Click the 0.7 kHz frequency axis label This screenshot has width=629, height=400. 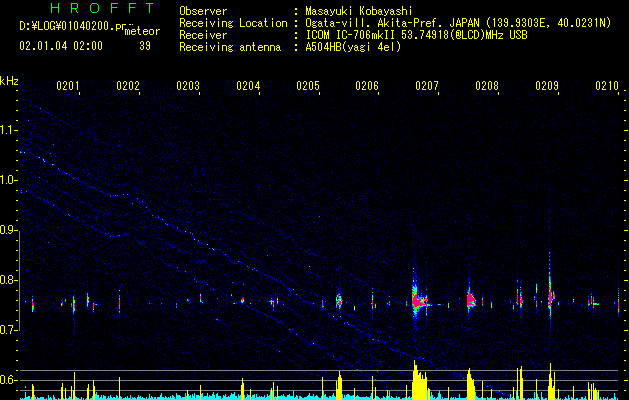point(9,330)
